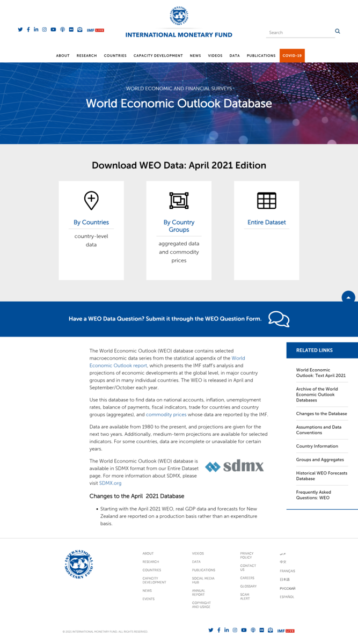Screen dimensions: 358x644
Task: Visit the SDMX.org link
Action: point(111,484)
